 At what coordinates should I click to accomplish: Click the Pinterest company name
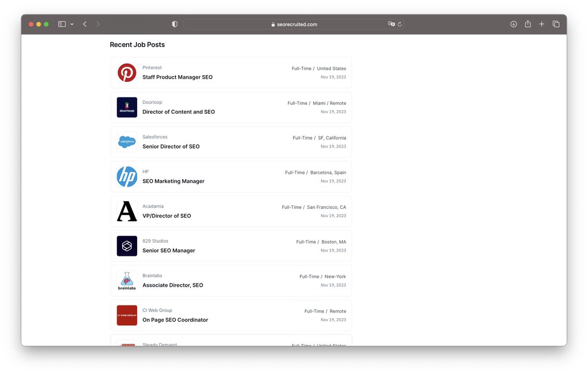pos(152,68)
